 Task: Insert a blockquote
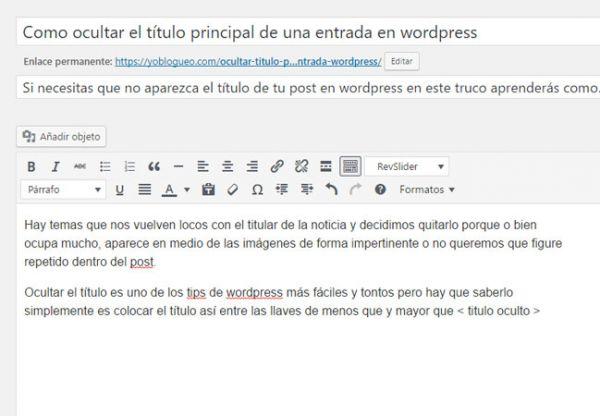(154, 166)
